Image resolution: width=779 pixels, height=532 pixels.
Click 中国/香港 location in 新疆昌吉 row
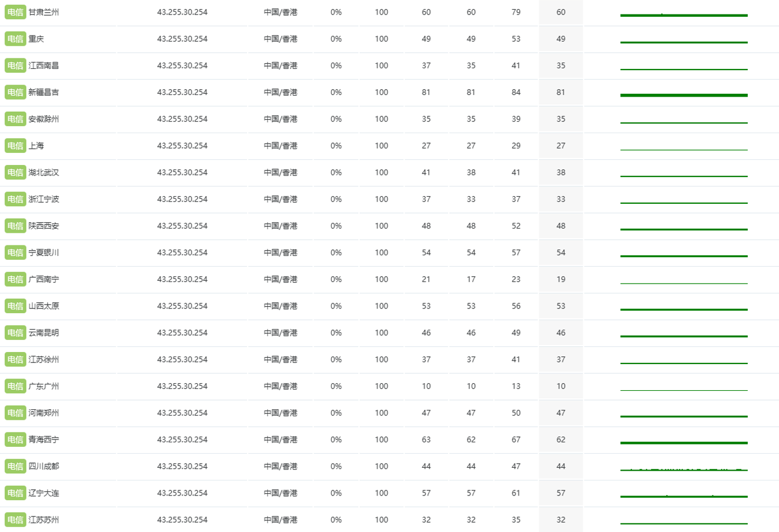(x=281, y=92)
